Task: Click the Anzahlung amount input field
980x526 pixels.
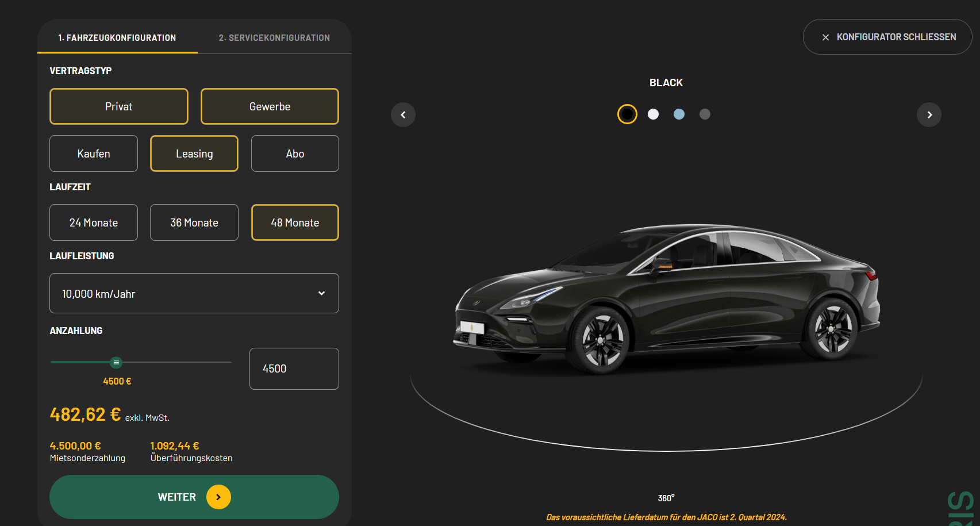Action: pyautogui.click(x=294, y=368)
